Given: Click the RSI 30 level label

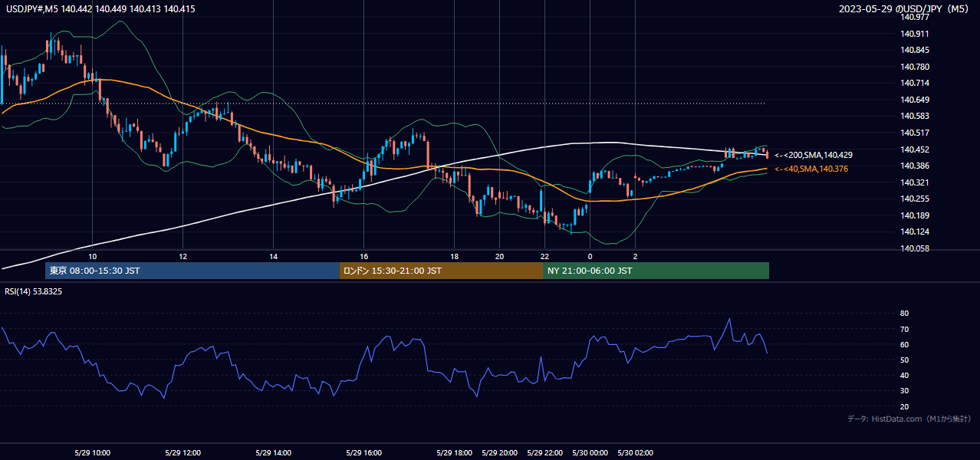Looking at the screenshot, I should (x=904, y=391).
